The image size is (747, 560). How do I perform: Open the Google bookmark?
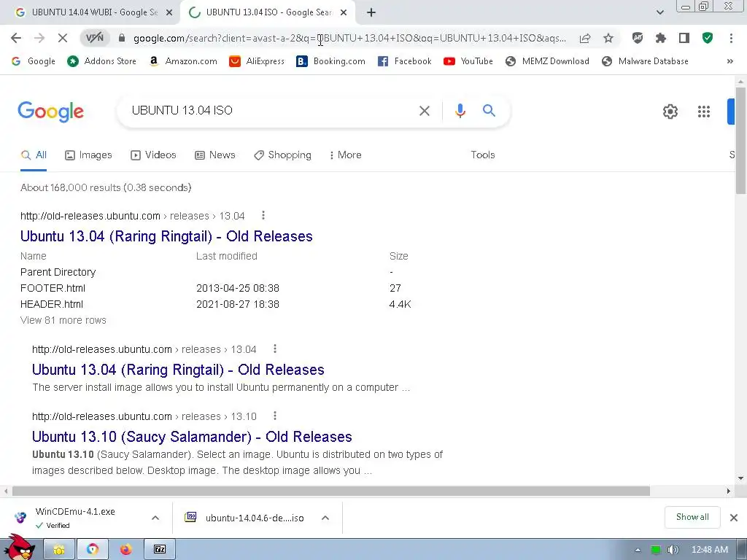pyautogui.click(x=34, y=61)
